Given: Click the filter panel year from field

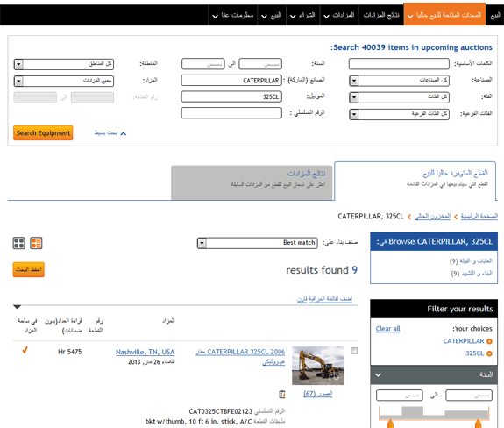Looking at the screenshot, I should pyautogui.click(x=469, y=396).
